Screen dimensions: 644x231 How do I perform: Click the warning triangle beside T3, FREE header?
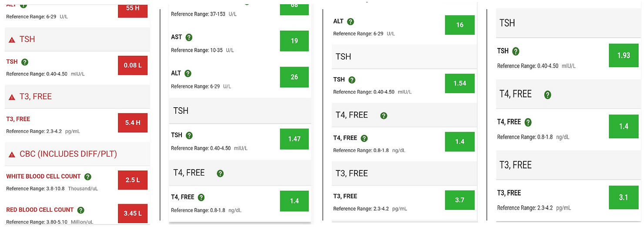tap(12, 97)
